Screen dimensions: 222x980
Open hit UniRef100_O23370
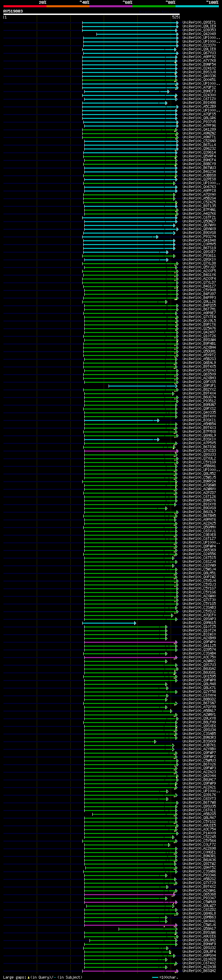[199, 45]
